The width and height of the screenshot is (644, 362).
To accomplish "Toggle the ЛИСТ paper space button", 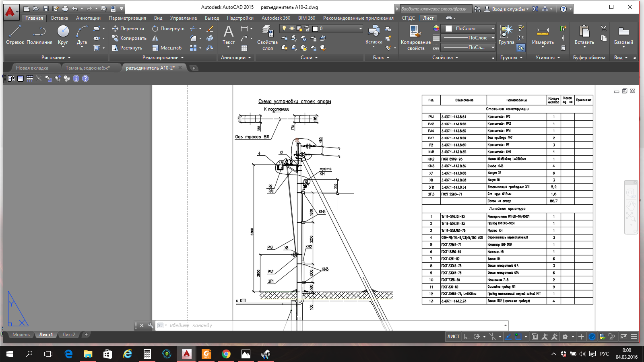I will pyautogui.click(x=453, y=337).
